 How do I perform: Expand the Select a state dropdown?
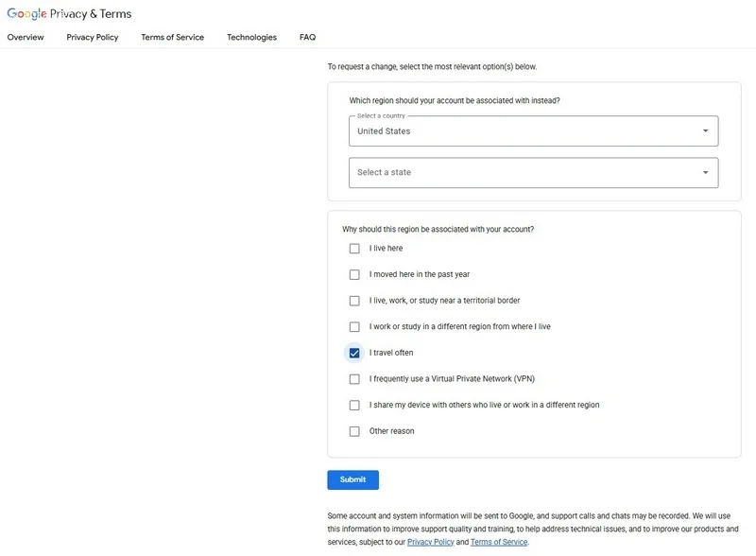[x=533, y=172]
